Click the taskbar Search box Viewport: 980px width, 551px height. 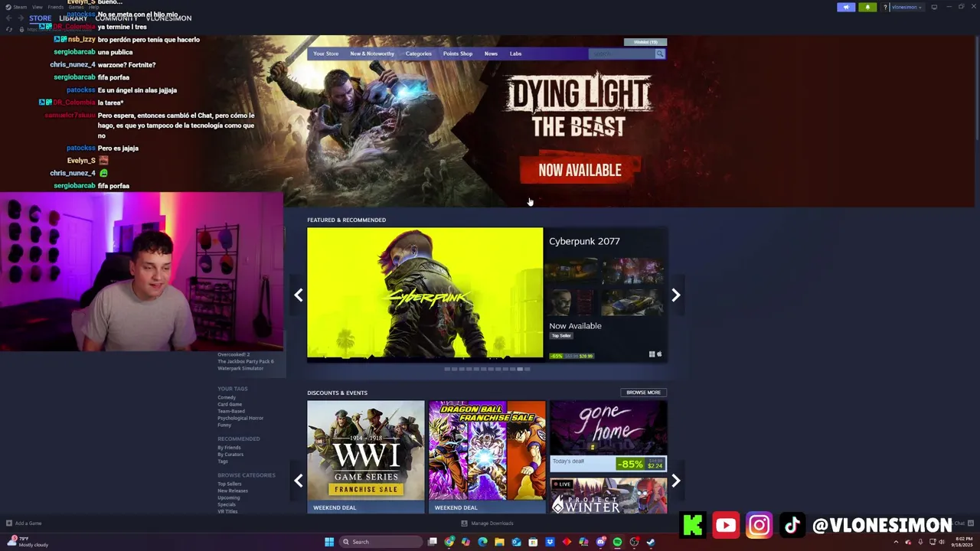pyautogui.click(x=381, y=542)
